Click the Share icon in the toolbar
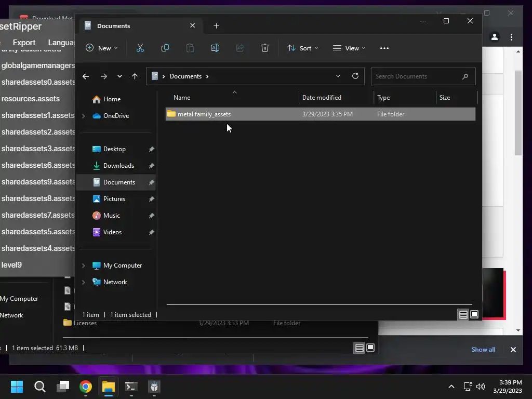The height and width of the screenshot is (399, 532). 240,48
